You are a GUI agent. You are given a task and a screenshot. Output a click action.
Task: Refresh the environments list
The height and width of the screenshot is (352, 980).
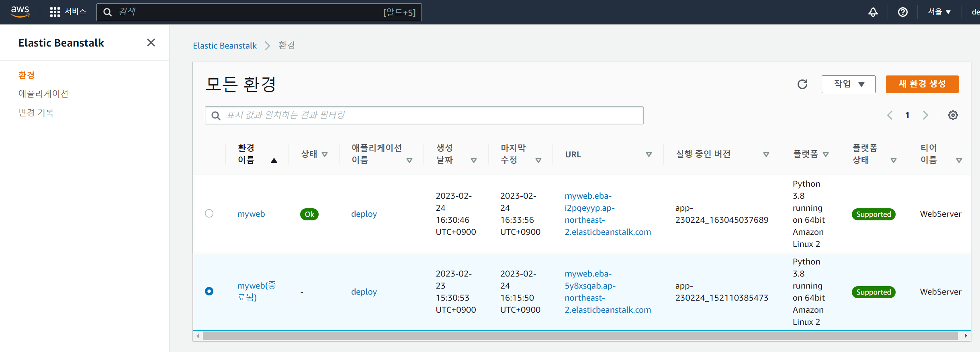[x=802, y=84]
